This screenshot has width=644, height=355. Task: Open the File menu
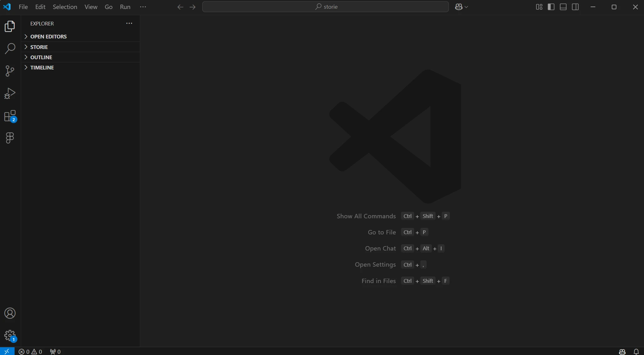tap(23, 7)
